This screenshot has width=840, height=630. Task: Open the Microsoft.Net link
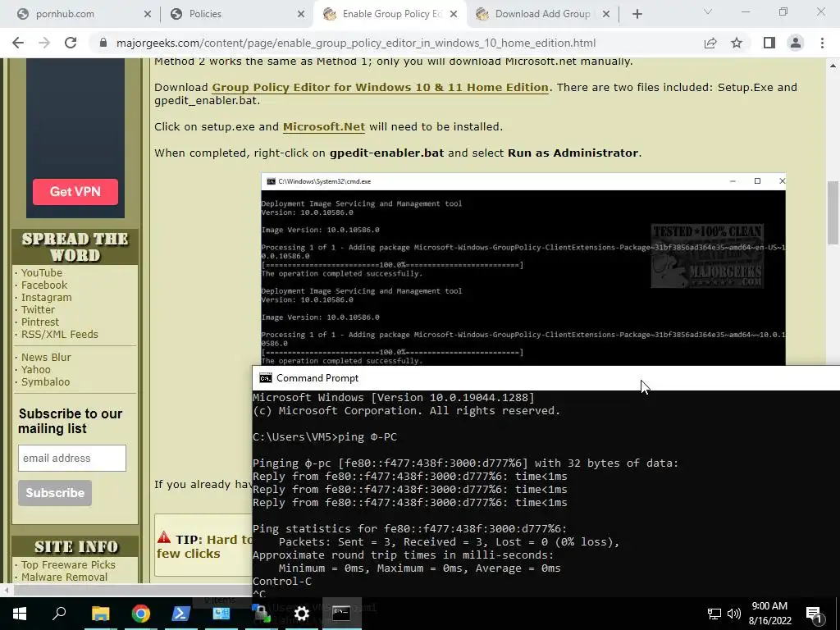(x=323, y=127)
